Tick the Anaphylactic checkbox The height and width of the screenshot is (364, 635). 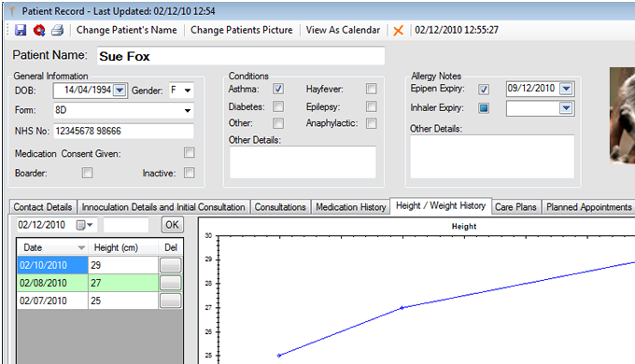371,123
